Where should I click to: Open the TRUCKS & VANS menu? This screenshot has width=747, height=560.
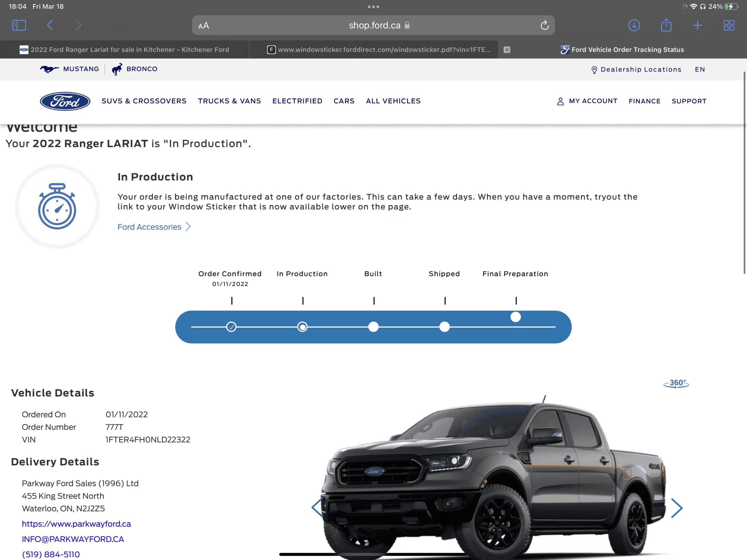coord(229,101)
